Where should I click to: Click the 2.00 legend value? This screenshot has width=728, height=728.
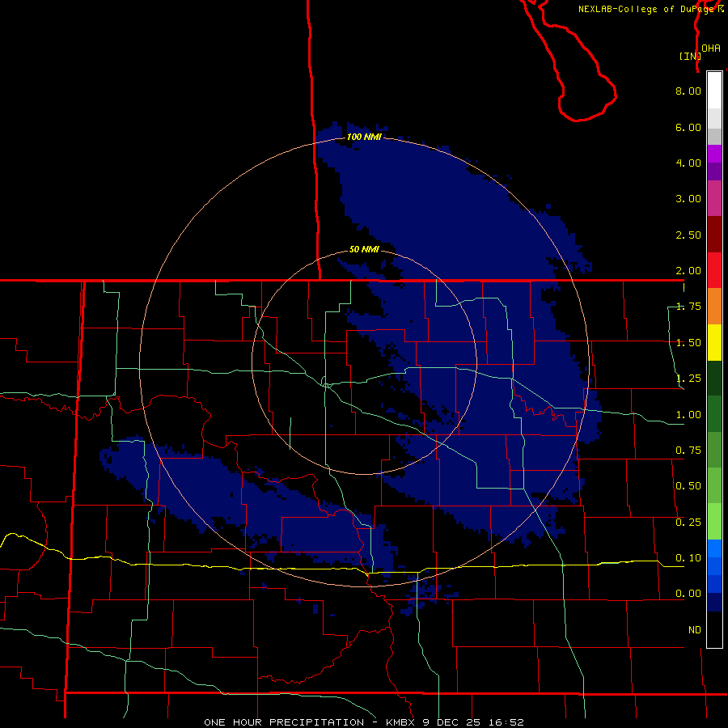(x=688, y=271)
